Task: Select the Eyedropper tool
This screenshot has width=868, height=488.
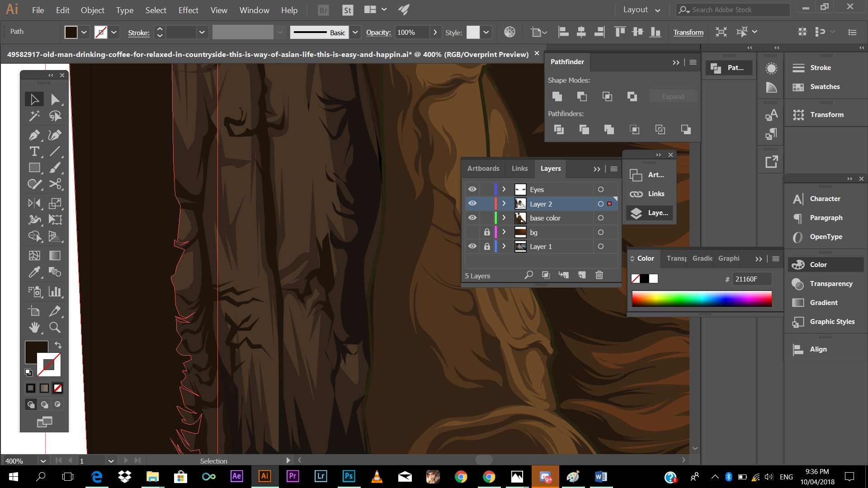Action: coord(34,272)
